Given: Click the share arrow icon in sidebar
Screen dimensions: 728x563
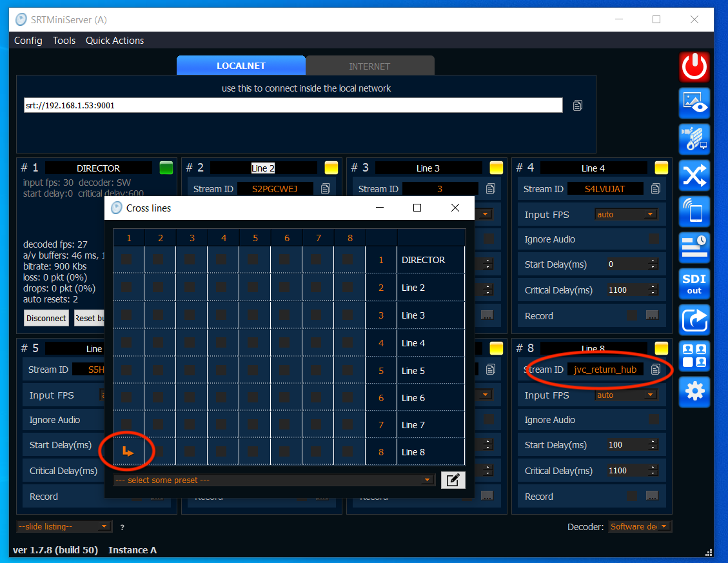Looking at the screenshot, I should [694, 320].
